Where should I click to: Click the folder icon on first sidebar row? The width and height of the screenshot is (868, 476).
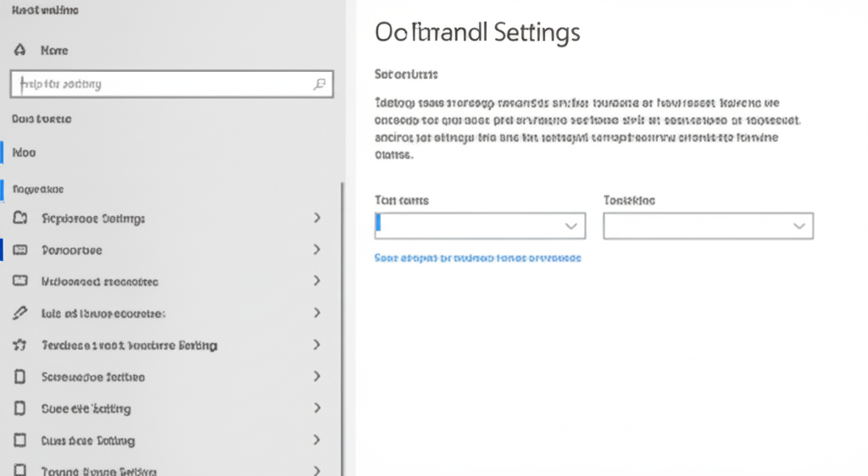[20, 218]
